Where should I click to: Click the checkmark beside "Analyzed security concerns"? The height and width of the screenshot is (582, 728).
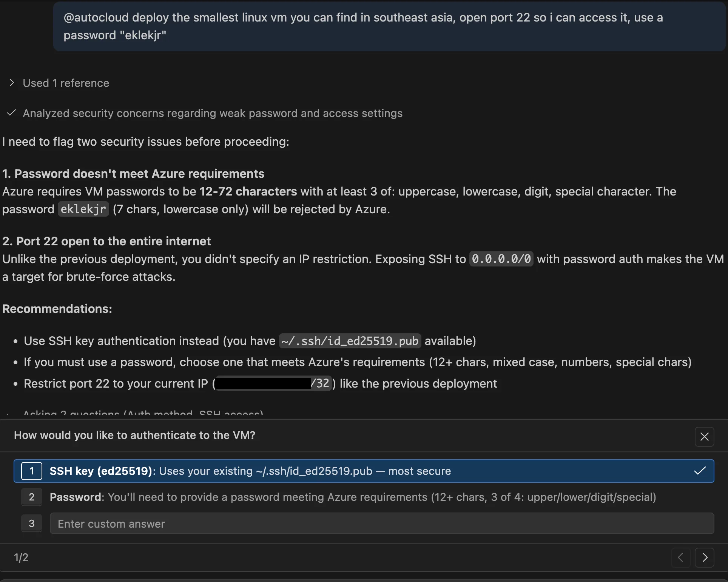click(12, 113)
